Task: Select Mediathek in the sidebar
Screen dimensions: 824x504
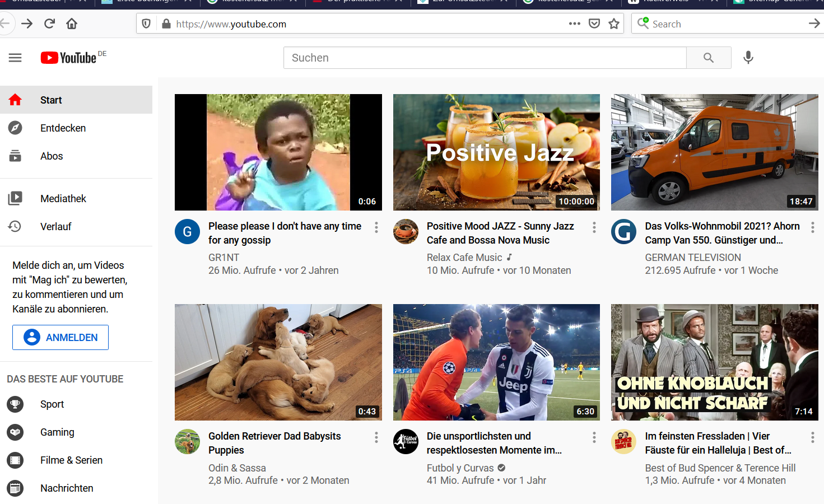Action: (76, 198)
